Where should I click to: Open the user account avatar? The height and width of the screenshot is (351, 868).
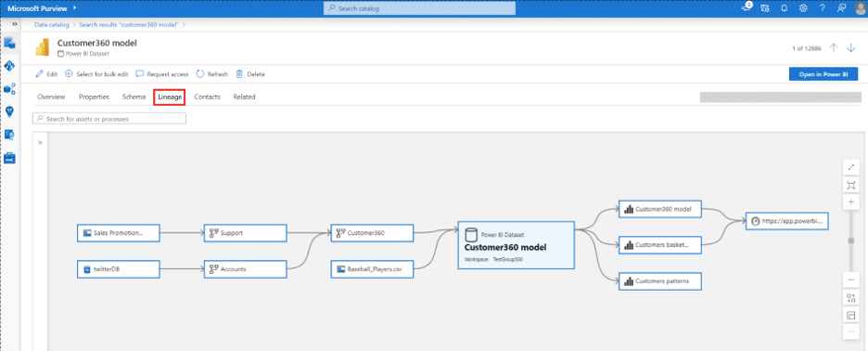[861, 8]
